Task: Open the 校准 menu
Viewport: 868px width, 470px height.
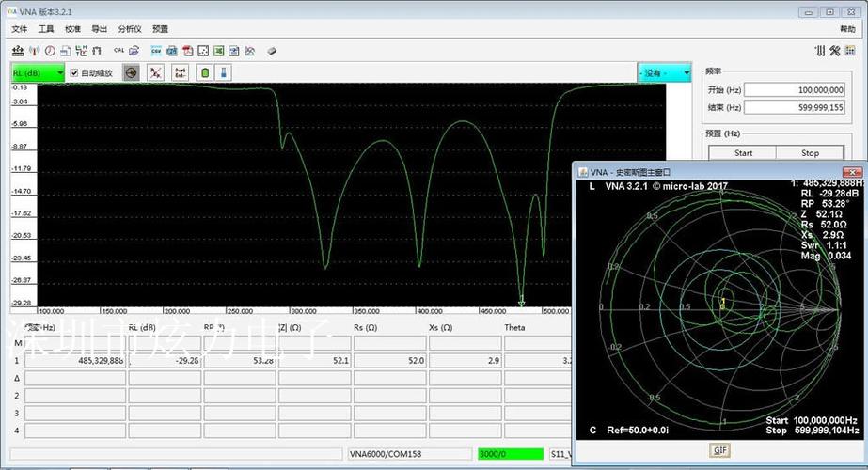Action: pyautogui.click(x=72, y=29)
